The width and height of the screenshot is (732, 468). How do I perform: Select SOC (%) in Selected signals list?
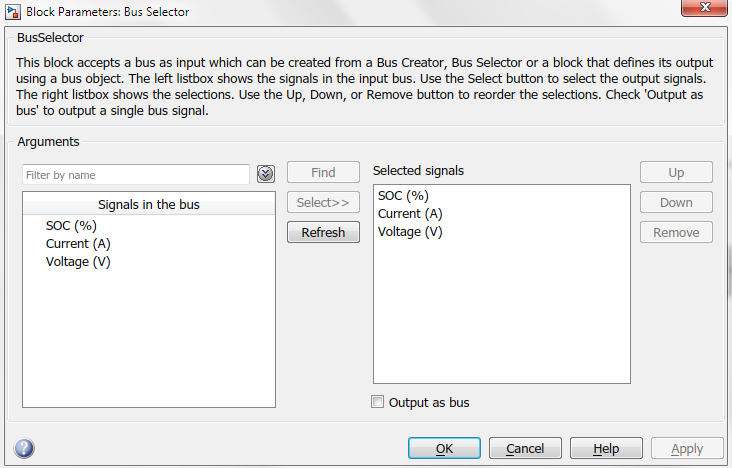click(x=403, y=196)
